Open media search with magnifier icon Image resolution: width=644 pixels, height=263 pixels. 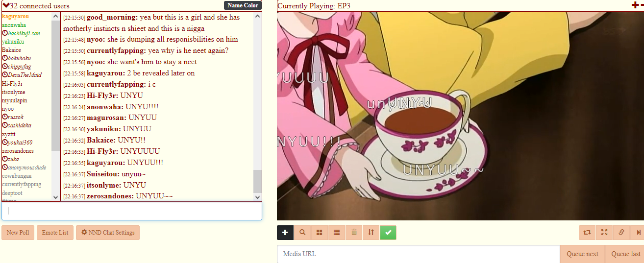(302, 233)
